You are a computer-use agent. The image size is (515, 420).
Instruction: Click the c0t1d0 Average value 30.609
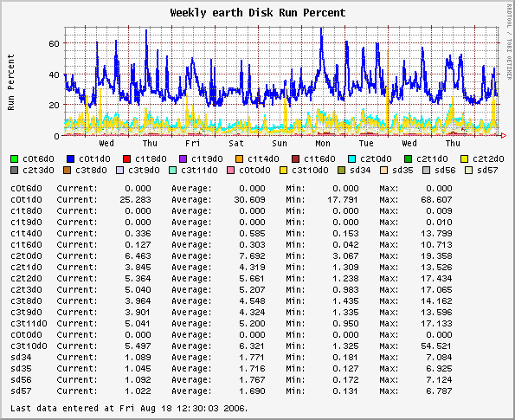pos(249,200)
